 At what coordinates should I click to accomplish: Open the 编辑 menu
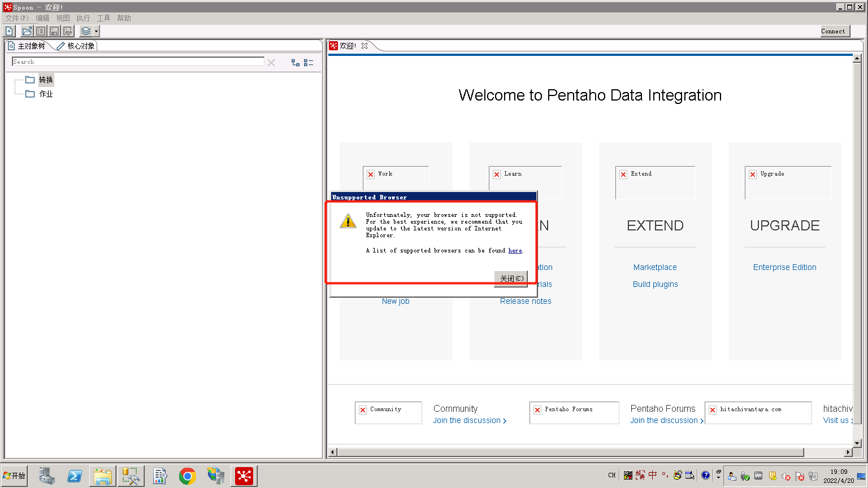pos(42,18)
